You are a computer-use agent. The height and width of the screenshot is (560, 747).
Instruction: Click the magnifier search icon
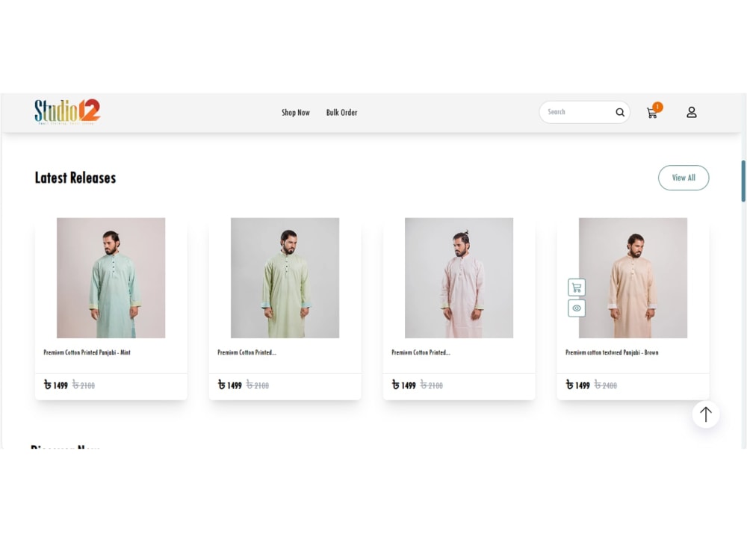click(x=620, y=113)
